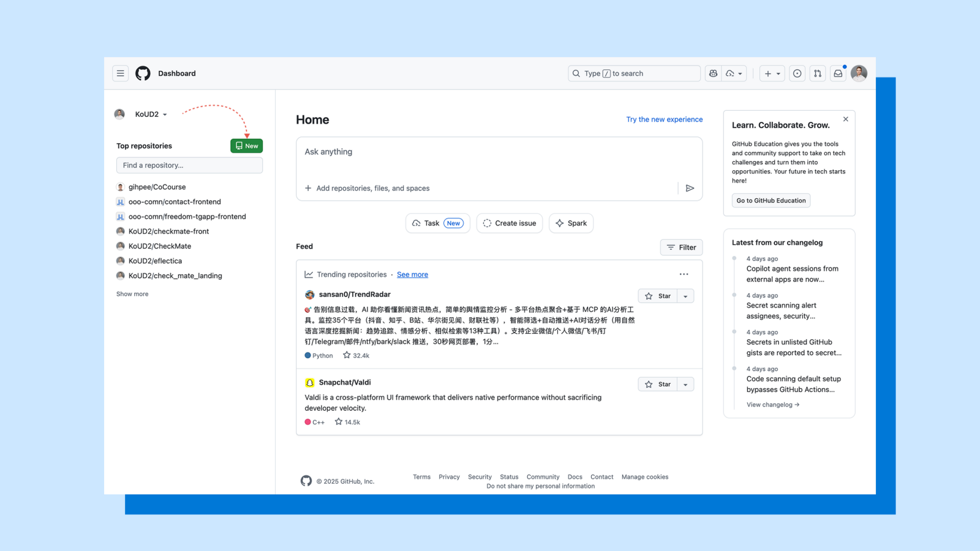The image size is (980, 551).
Task: Click the GitHub logo in header
Action: (x=143, y=73)
